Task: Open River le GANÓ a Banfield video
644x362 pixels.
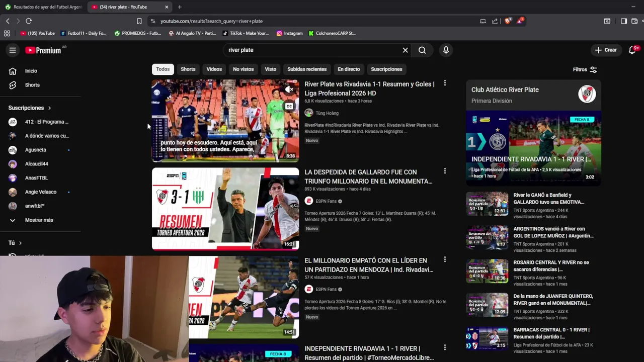Action: point(548,198)
